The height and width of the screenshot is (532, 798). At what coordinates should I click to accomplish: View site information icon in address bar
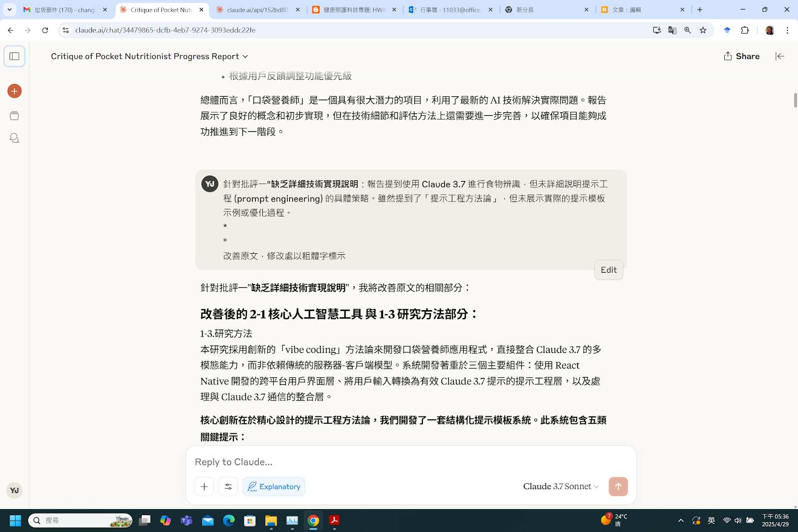pyautogui.click(x=66, y=30)
